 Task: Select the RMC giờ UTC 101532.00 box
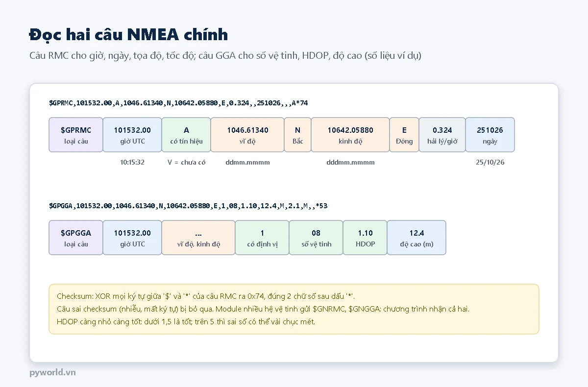pos(132,135)
